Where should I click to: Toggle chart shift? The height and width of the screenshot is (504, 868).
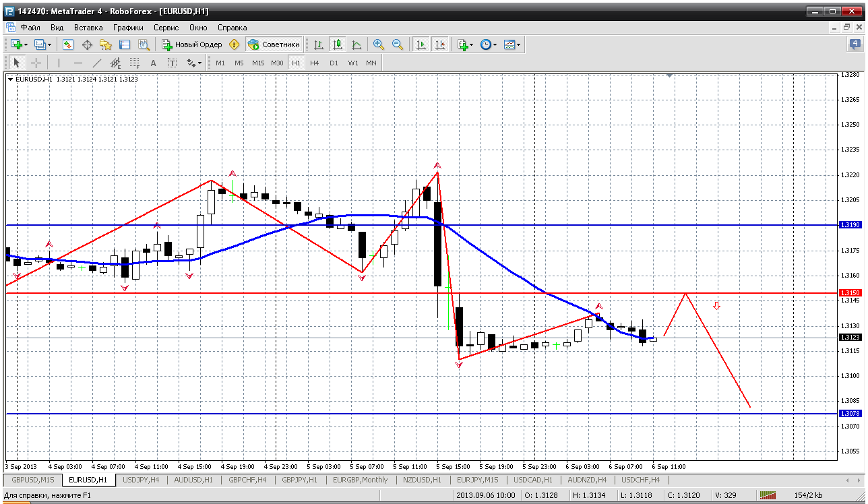[440, 44]
